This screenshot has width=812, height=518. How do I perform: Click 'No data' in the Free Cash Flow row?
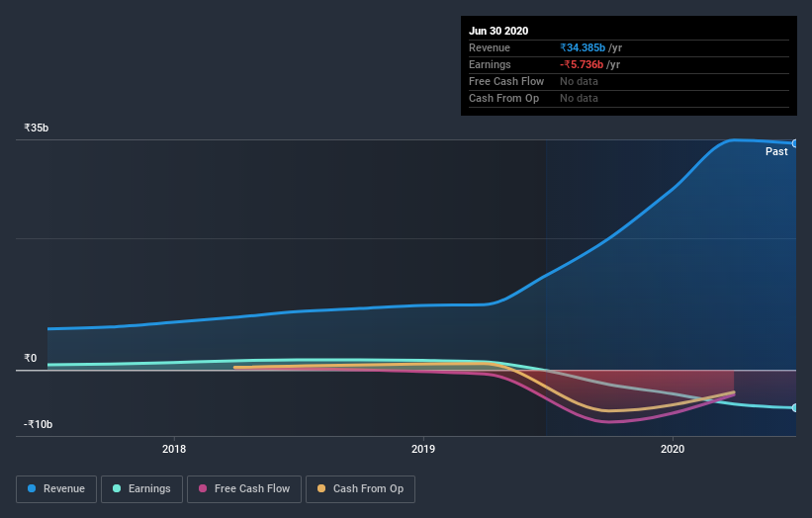point(579,81)
